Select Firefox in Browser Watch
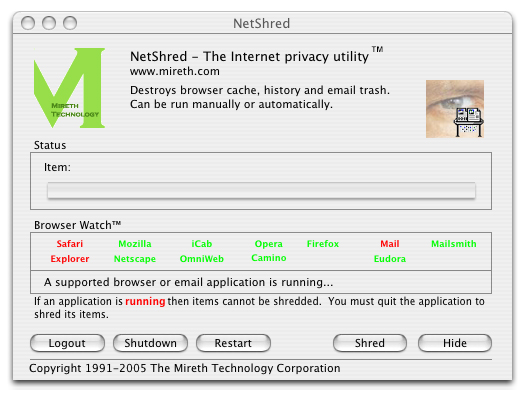The width and height of the screenshot is (526, 394). click(x=323, y=244)
